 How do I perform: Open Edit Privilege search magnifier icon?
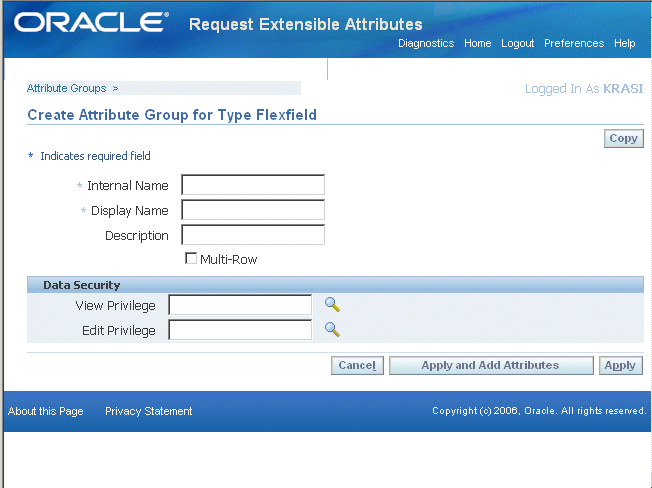[x=332, y=330]
